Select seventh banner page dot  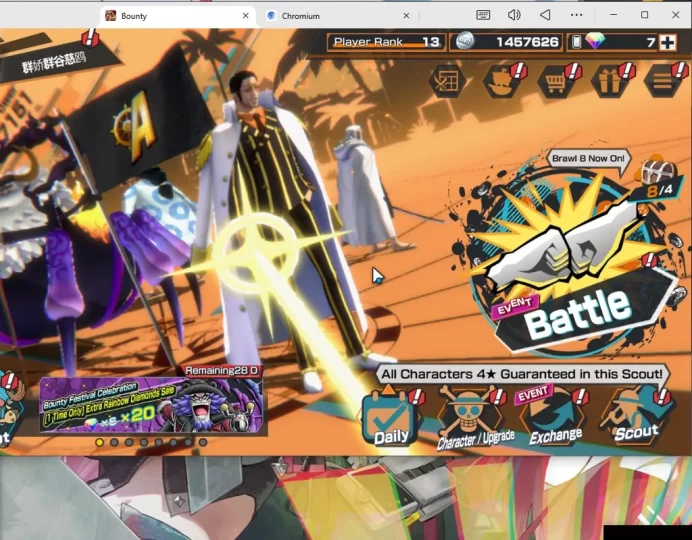[x=188, y=442]
